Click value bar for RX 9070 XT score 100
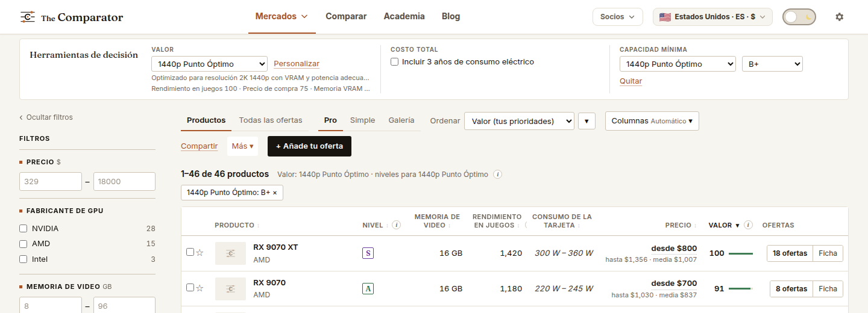 point(741,253)
